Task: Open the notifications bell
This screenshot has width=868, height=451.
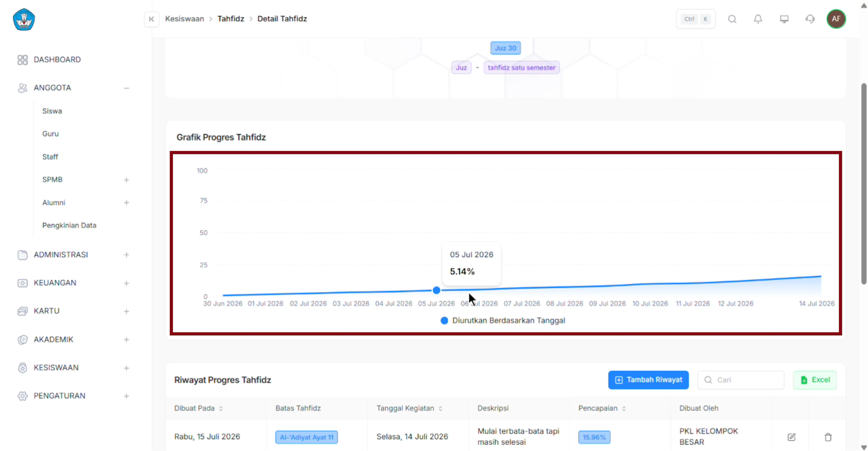Action: (x=758, y=19)
